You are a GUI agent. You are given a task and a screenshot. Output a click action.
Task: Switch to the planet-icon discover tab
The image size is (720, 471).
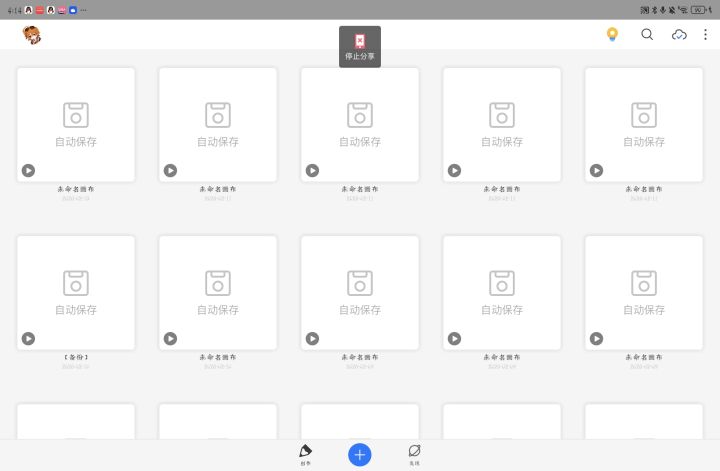coord(414,454)
